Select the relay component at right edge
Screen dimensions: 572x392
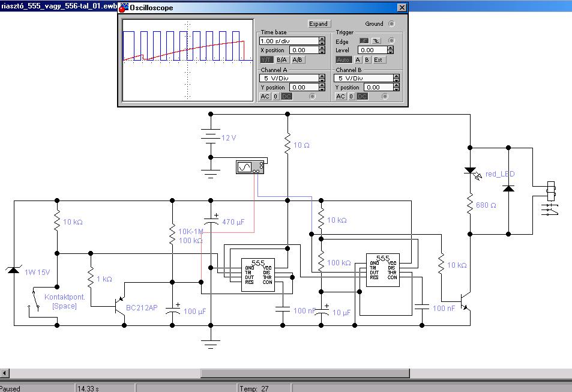pyautogui.click(x=550, y=198)
